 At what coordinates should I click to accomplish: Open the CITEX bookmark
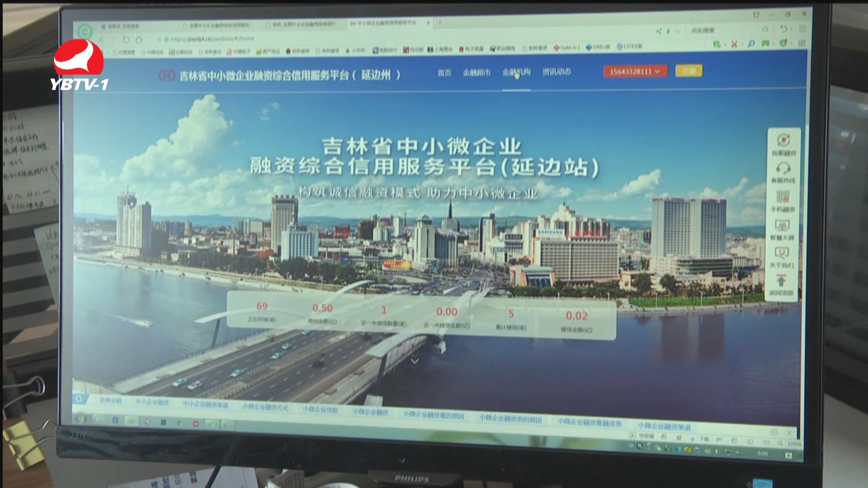629,46
